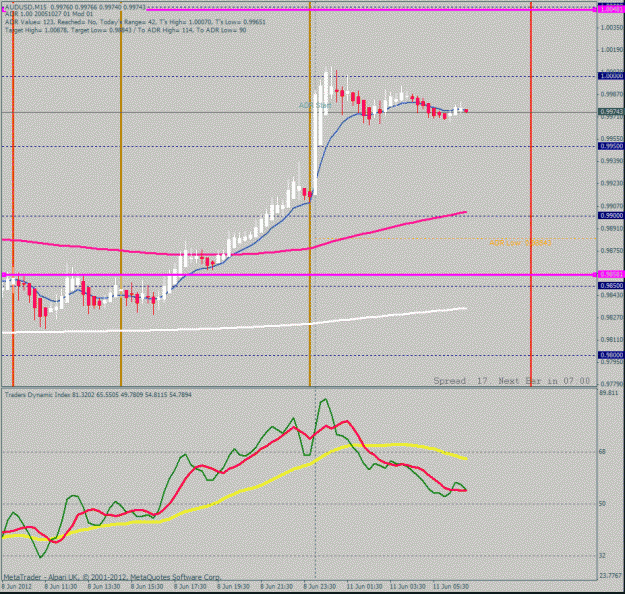Click the 'Spread 17. Next Bar in' text

coord(511,381)
